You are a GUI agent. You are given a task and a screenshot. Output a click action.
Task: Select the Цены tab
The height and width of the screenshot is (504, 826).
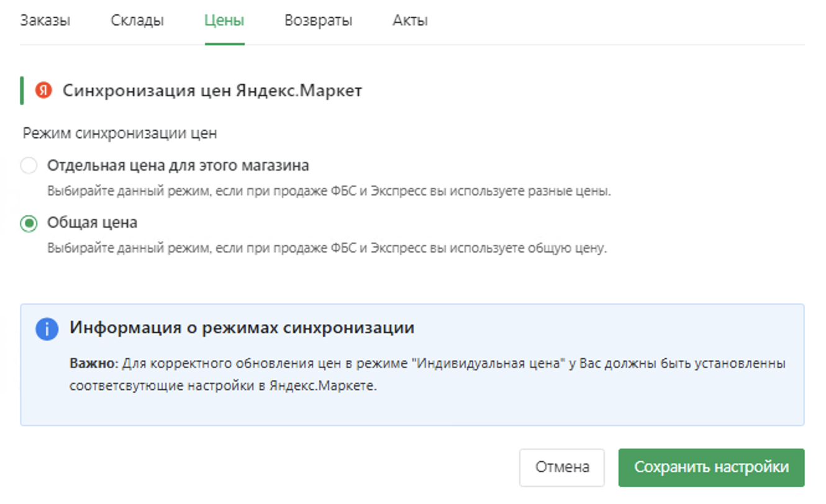click(224, 20)
